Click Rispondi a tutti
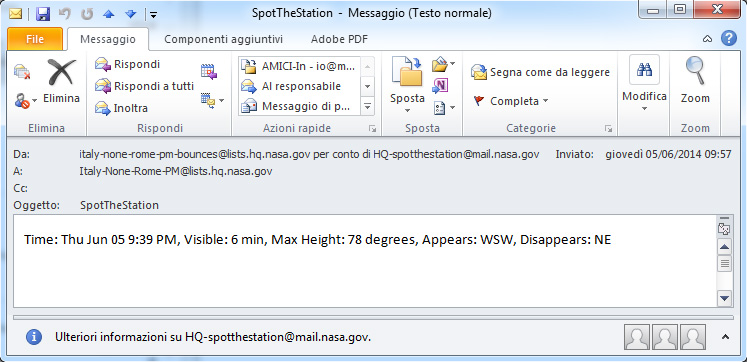Viewport: 747px width, 362px height. 144,86
